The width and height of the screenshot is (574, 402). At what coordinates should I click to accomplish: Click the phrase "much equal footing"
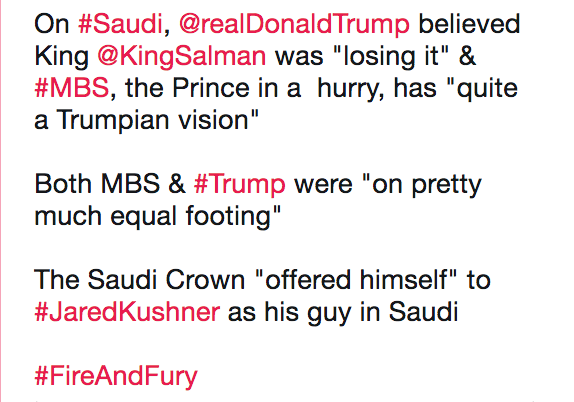tap(157, 216)
